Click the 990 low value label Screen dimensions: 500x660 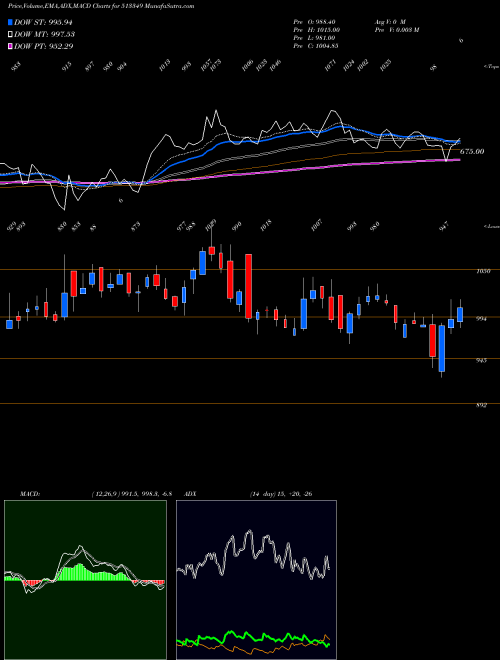coord(237,226)
